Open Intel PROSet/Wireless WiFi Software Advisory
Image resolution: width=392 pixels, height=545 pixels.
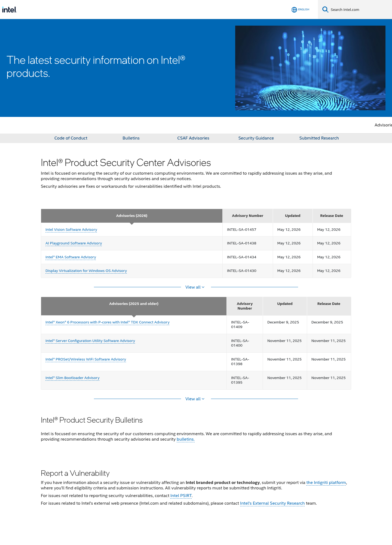click(86, 359)
